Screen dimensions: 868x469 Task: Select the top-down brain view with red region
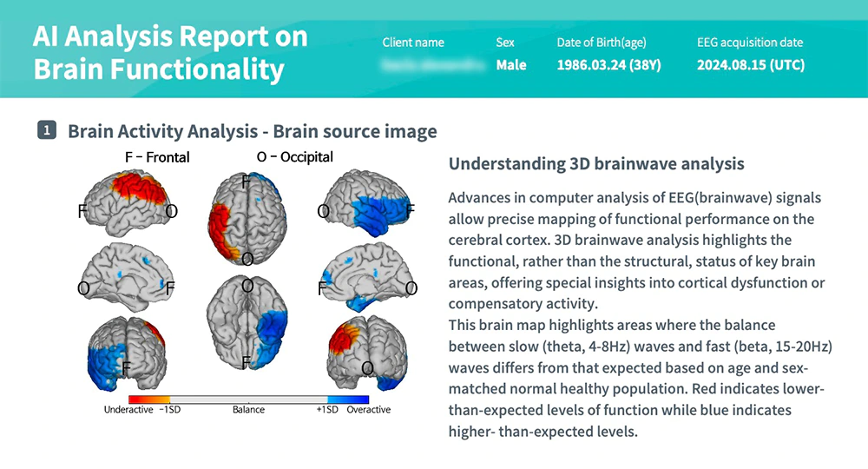click(247, 216)
